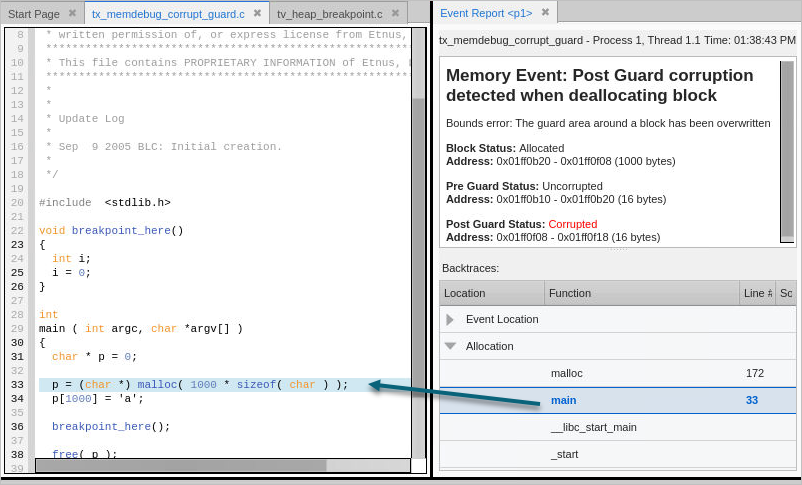Viewport: 802px width, 485px height.
Task: Click the Line # column header
Action: point(757,293)
